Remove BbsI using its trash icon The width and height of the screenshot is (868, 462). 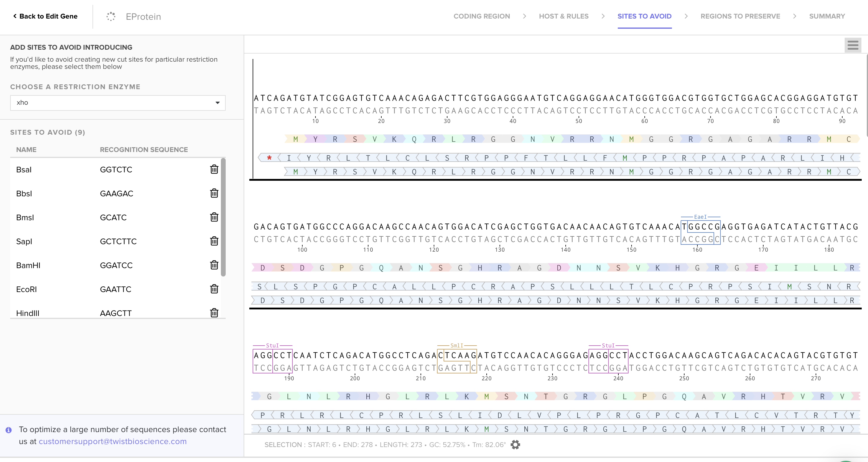tap(214, 193)
